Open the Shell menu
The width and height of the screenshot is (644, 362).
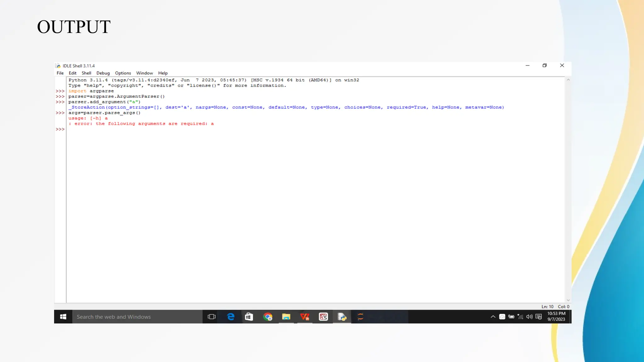(x=86, y=73)
